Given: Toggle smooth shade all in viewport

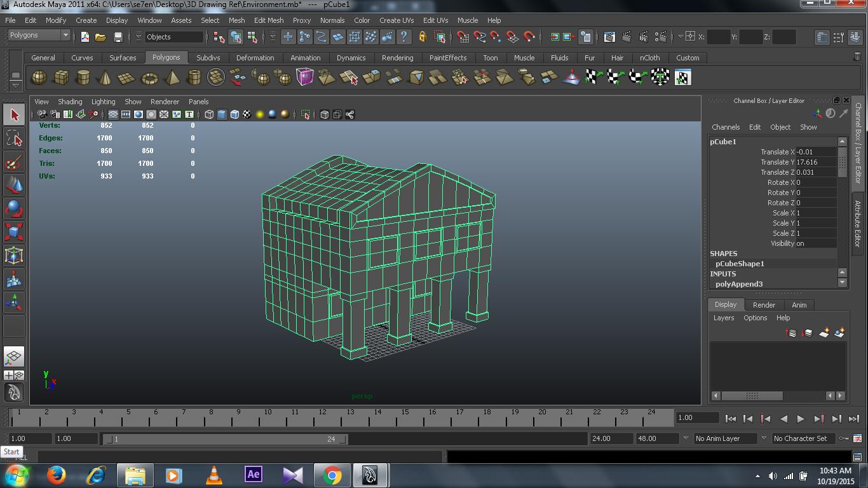Looking at the screenshot, I should pos(222,114).
